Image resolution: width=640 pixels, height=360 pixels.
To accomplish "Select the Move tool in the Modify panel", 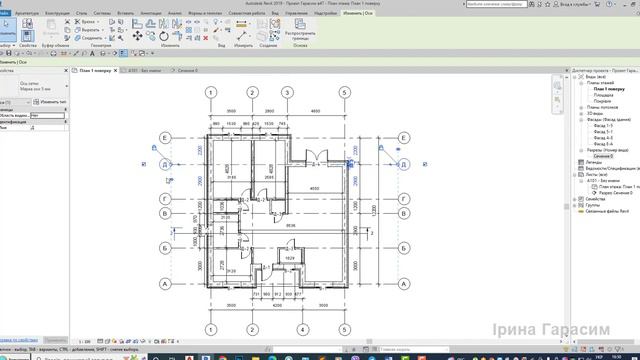I will pos(137,36).
